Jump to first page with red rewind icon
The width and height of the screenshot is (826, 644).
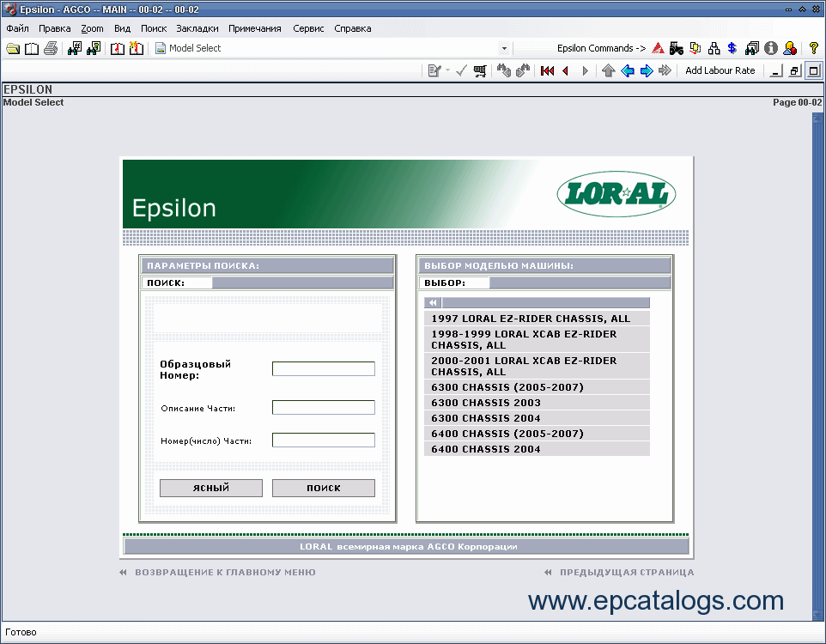point(547,70)
